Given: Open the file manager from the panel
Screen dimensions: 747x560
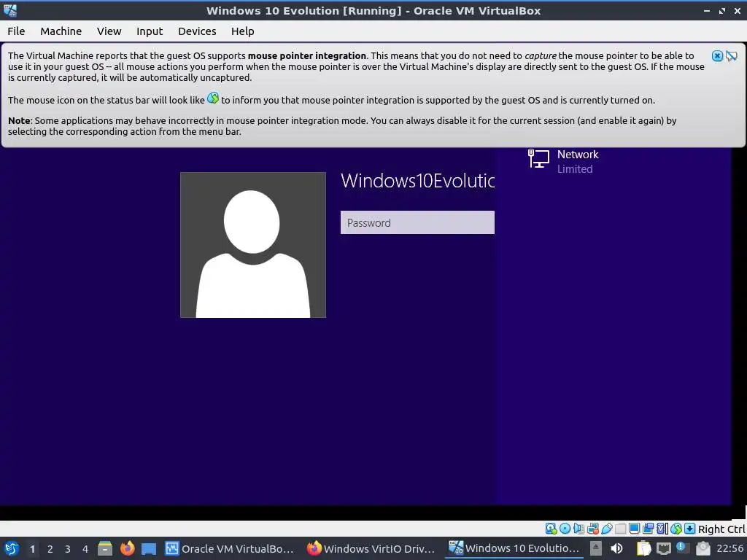Looking at the screenshot, I should tap(105, 548).
